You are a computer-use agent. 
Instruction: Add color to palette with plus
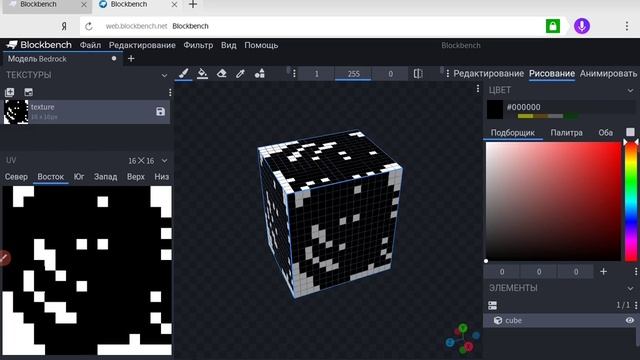[x=603, y=271]
